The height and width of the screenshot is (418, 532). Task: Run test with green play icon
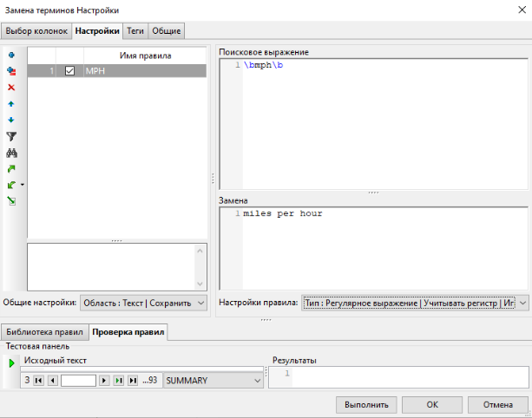11,362
